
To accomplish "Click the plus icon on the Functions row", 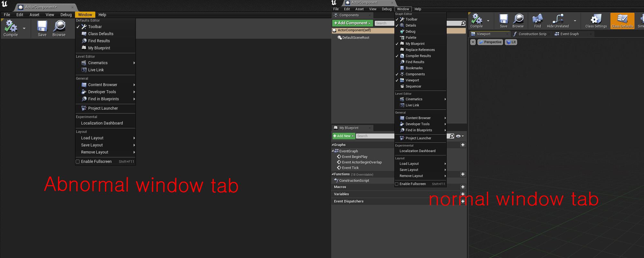I will tap(463, 174).
